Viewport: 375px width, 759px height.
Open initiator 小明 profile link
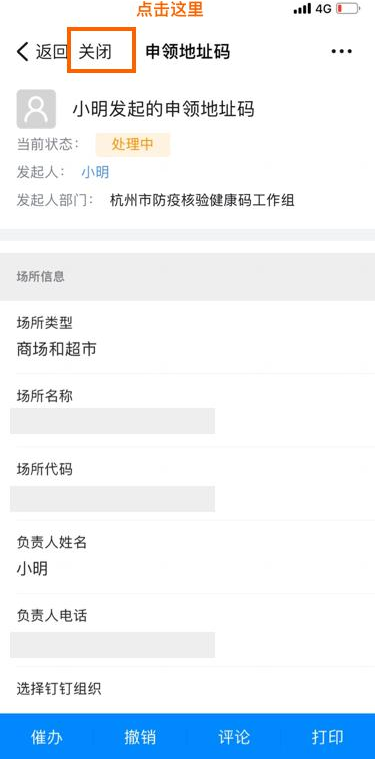pyautogui.click(x=95, y=172)
